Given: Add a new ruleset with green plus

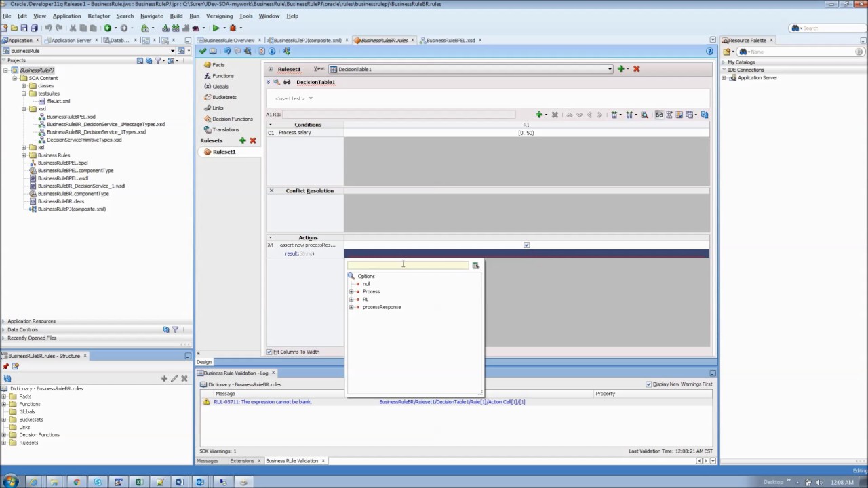Looking at the screenshot, I should coord(242,140).
